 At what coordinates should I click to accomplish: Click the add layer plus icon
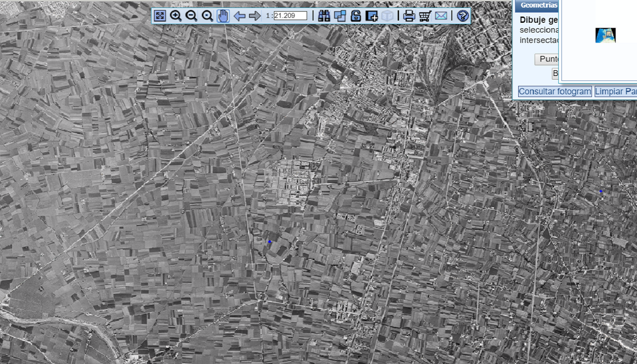[372, 16]
